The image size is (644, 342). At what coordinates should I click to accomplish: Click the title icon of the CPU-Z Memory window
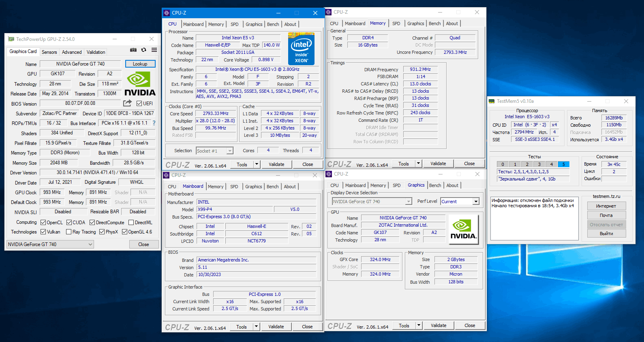328,12
